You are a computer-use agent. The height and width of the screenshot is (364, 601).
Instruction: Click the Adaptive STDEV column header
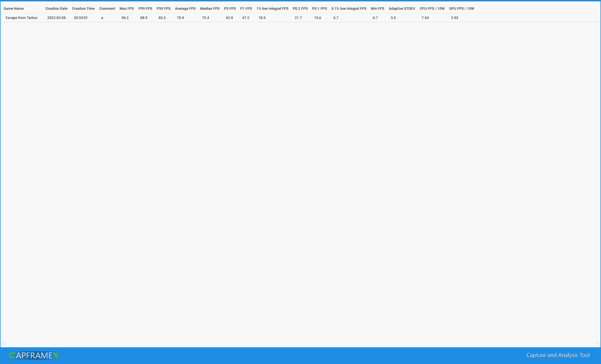(402, 9)
